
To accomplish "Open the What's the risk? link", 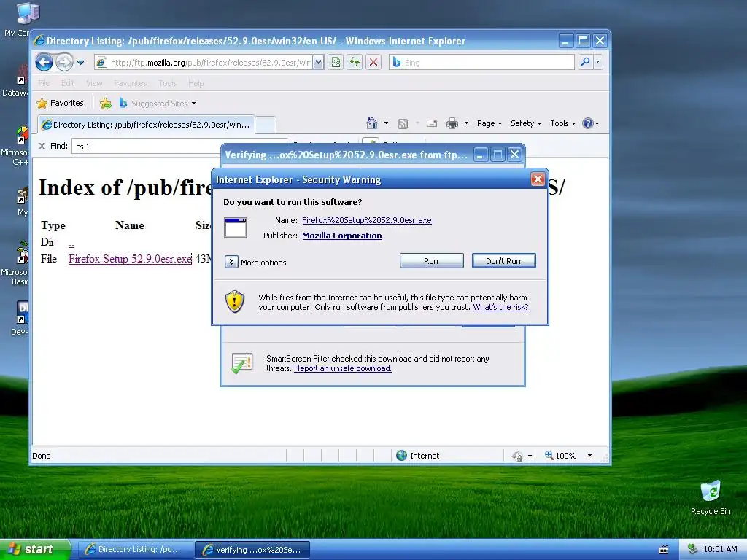I will (500, 307).
